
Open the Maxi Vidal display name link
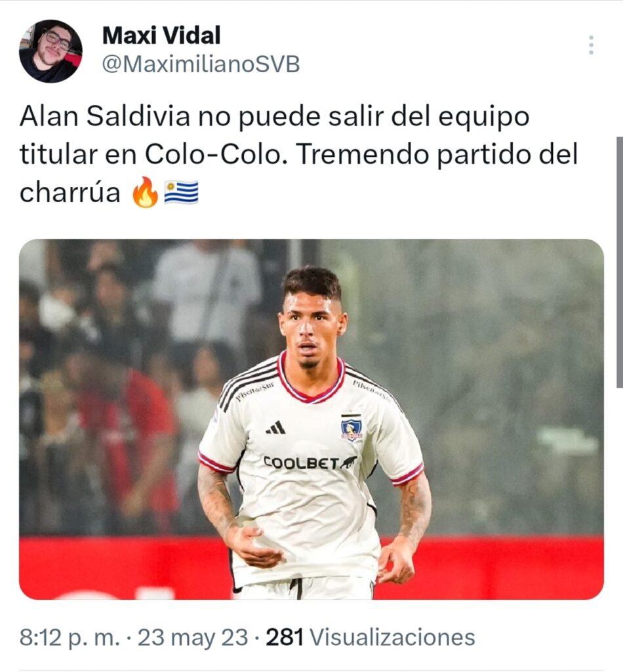tap(161, 35)
